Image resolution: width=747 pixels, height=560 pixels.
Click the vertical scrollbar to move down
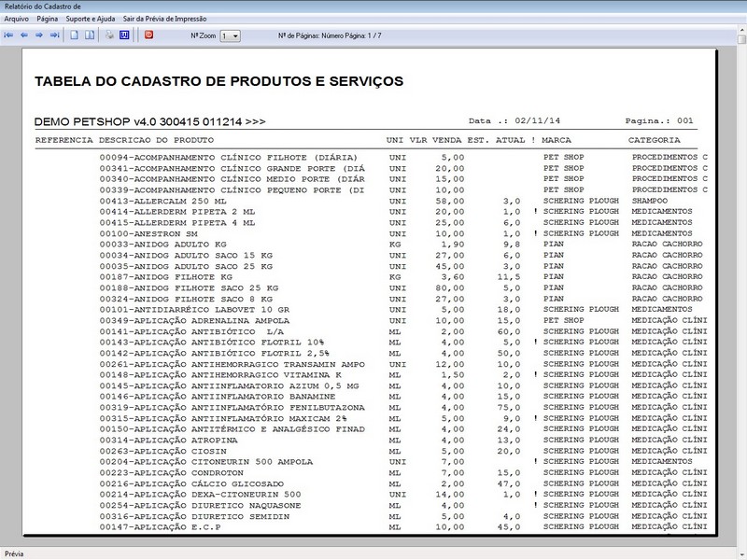coord(740,373)
